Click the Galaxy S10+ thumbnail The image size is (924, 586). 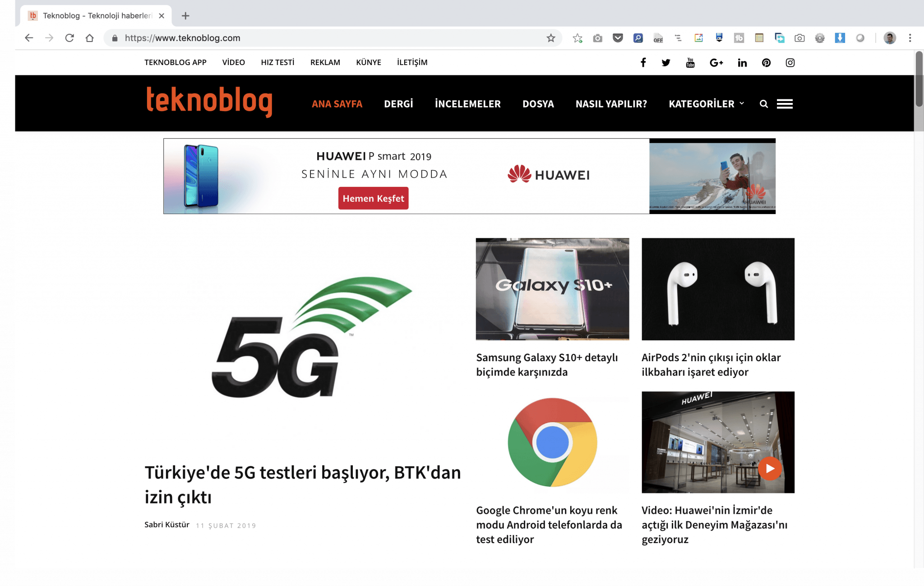(552, 289)
